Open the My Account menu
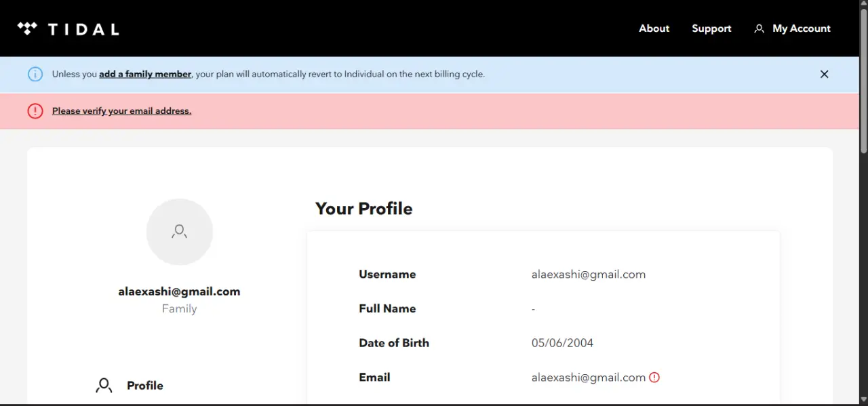This screenshot has width=868, height=406. (792, 28)
